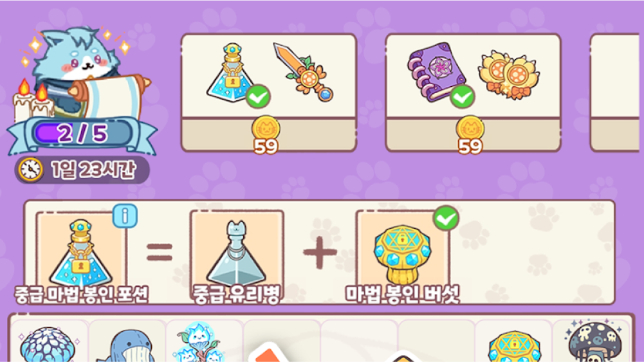Select the locked blue potion in the first order

click(230, 73)
